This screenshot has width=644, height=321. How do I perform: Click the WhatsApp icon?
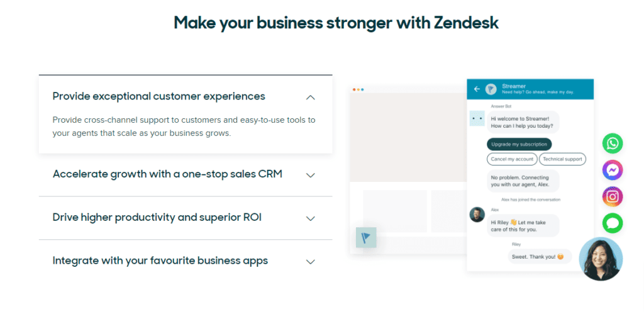pyautogui.click(x=612, y=144)
